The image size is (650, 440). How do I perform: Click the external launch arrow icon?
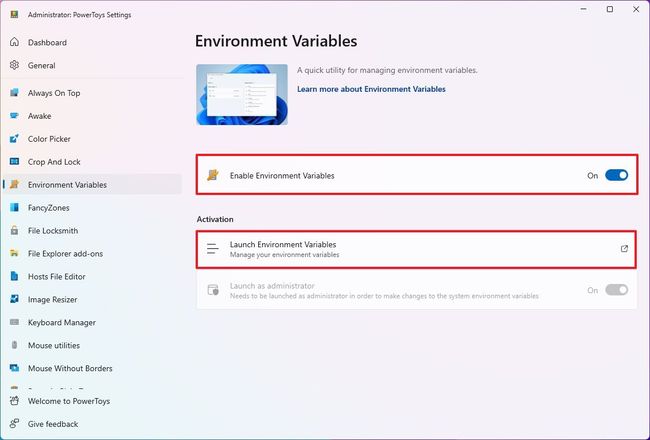point(624,248)
